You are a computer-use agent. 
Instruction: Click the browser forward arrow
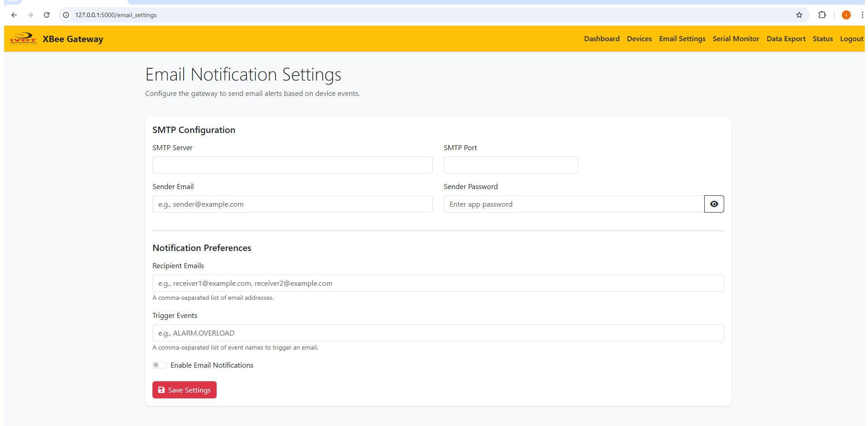click(x=30, y=15)
